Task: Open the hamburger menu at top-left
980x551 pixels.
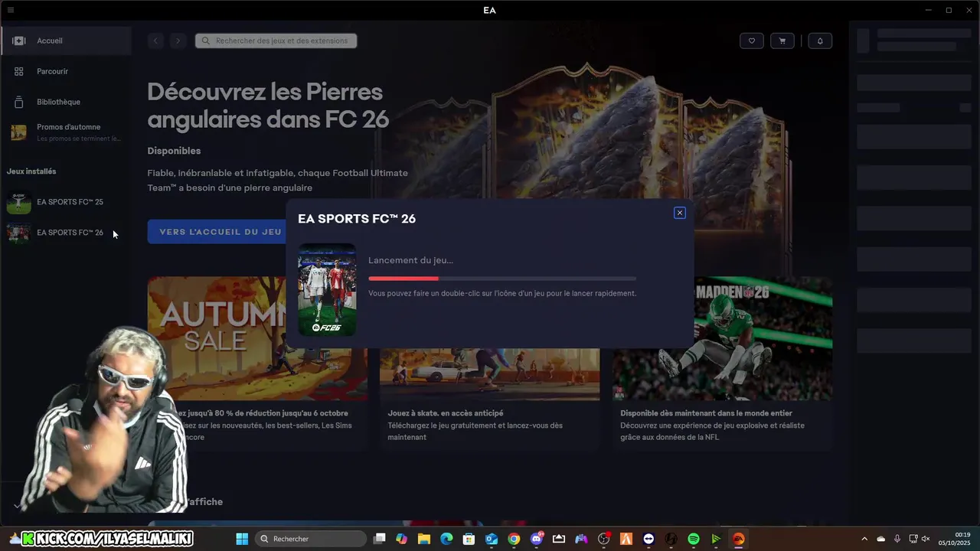Action: click(10, 10)
